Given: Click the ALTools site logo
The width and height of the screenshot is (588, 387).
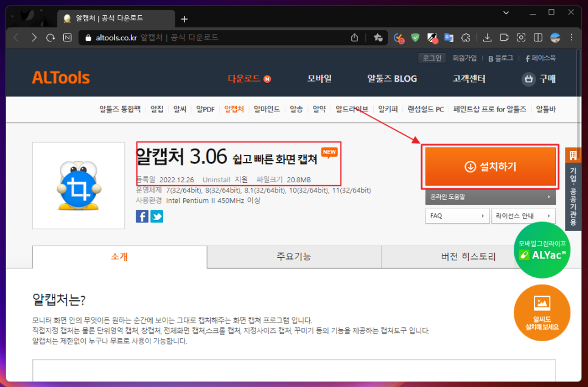Looking at the screenshot, I should pyautogui.click(x=61, y=78).
